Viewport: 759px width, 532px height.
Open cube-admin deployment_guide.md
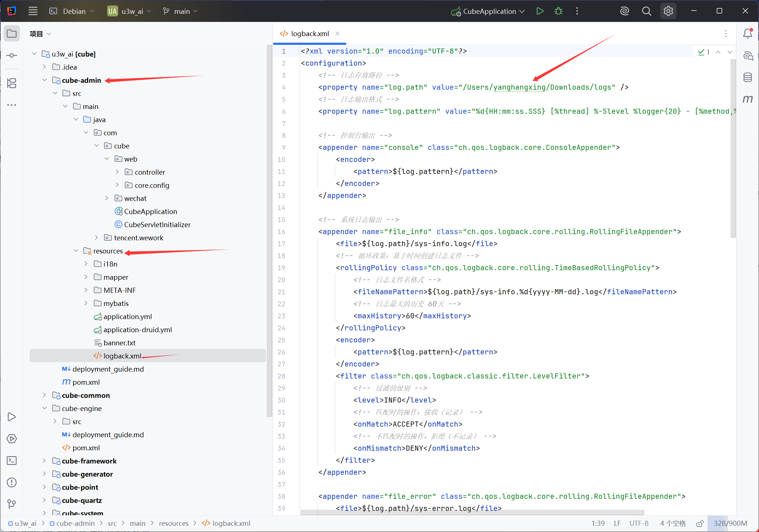pos(103,369)
